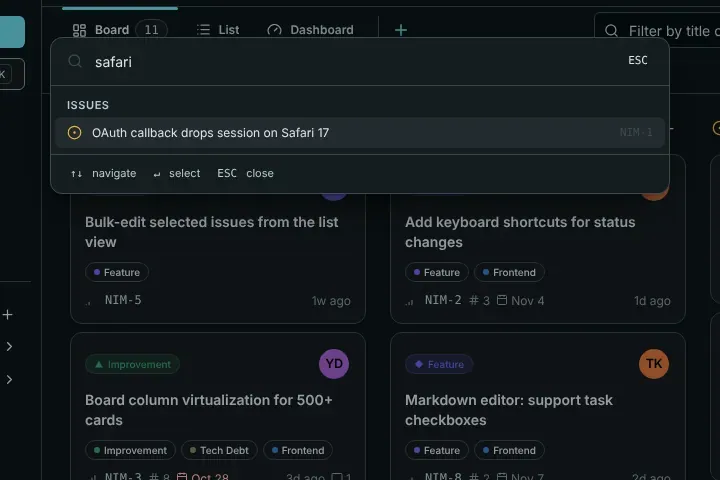Click Feature label on Bulk-edit card

[x=117, y=272]
